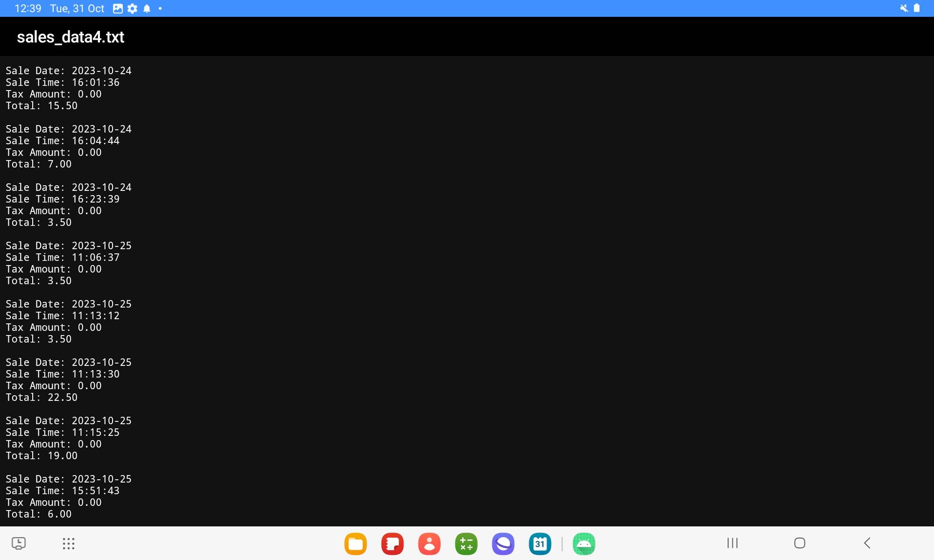
Task: Open the all apps grid
Action: point(69,543)
